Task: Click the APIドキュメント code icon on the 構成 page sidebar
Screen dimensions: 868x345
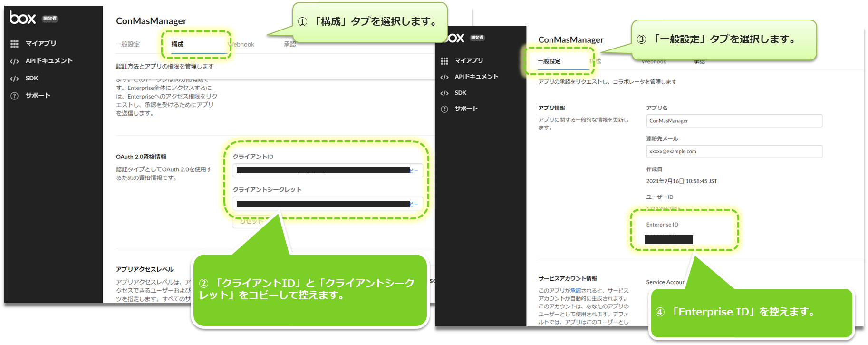Action: [15, 61]
